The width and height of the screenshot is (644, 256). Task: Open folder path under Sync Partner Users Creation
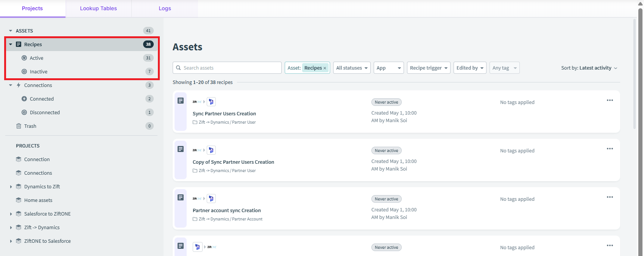[x=224, y=122]
